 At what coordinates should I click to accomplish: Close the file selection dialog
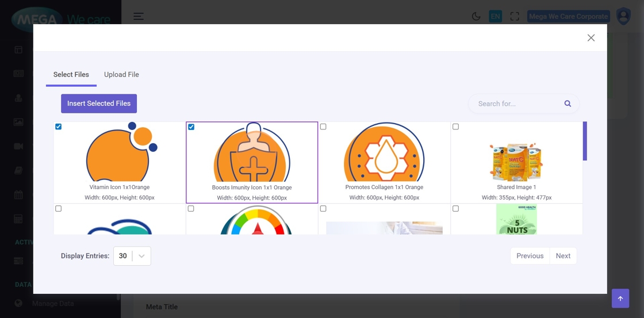pyautogui.click(x=591, y=38)
